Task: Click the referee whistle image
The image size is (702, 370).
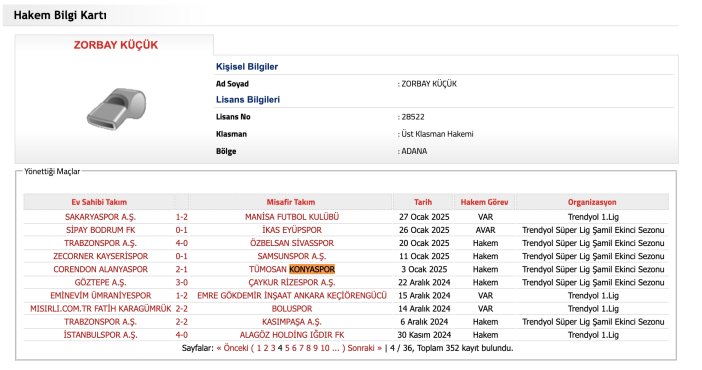Action: tap(116, 109)
